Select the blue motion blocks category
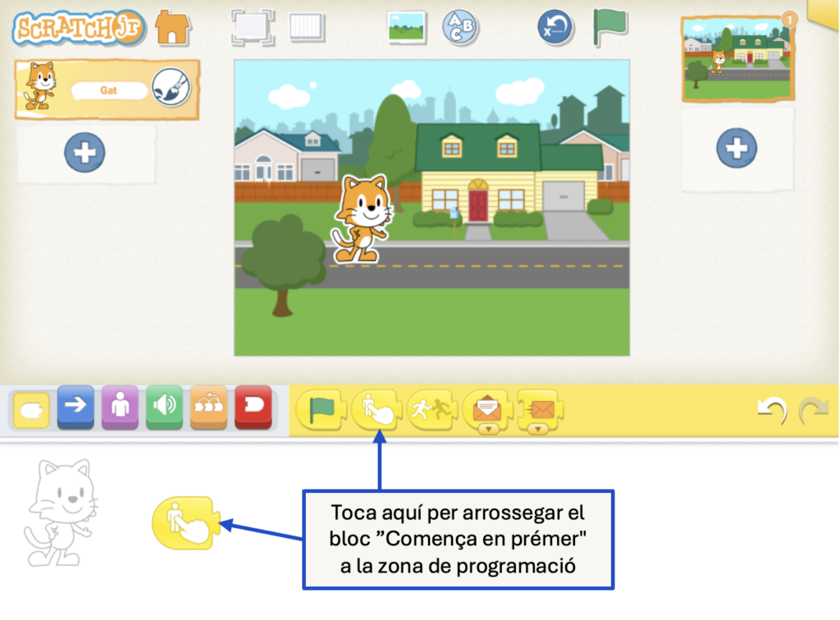 pyautogui.click(x=75, y=407)
